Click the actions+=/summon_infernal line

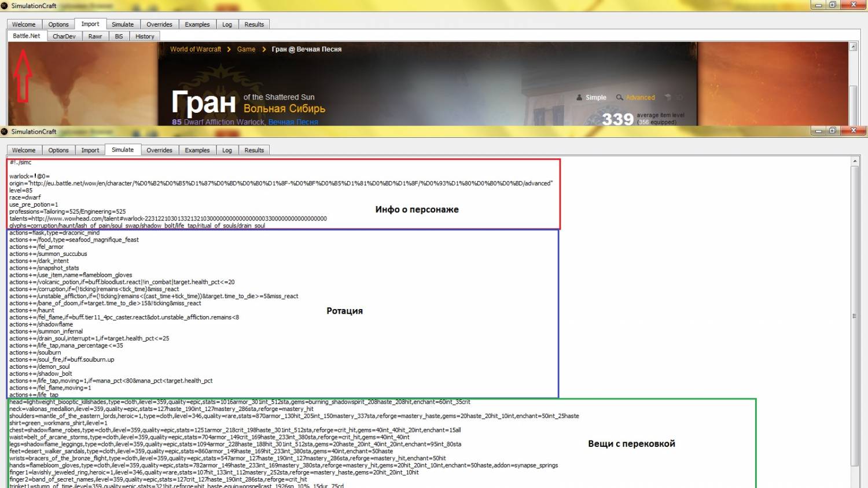tap(46, 332)
